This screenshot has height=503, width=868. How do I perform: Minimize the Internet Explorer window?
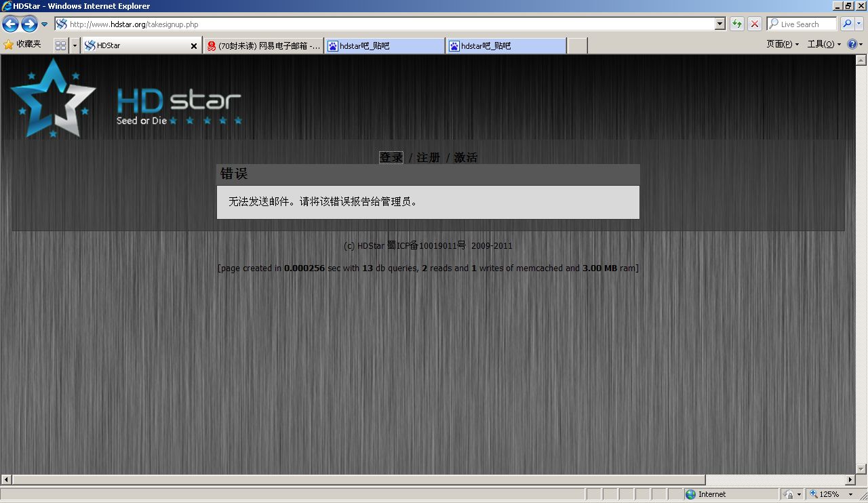[x=838, y=6]
